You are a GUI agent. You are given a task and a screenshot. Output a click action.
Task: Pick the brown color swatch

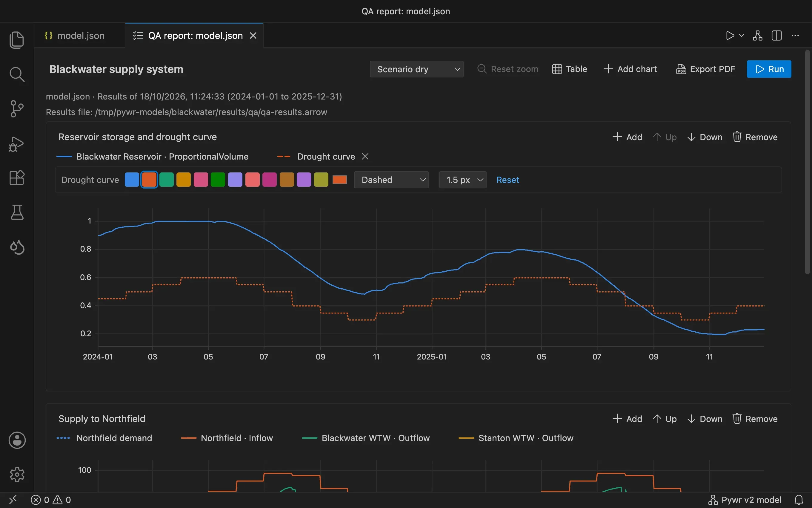point(287,180)
